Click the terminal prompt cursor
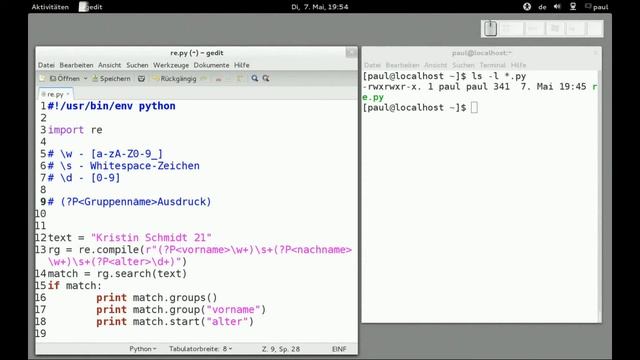The height and width of the screenshot is (360, 640). coord(474,107)
